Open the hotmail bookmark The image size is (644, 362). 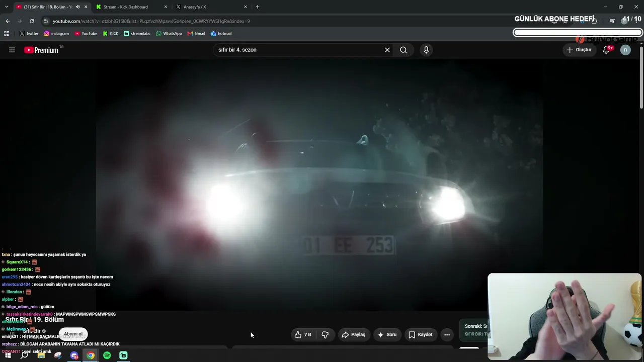point(221,34)
